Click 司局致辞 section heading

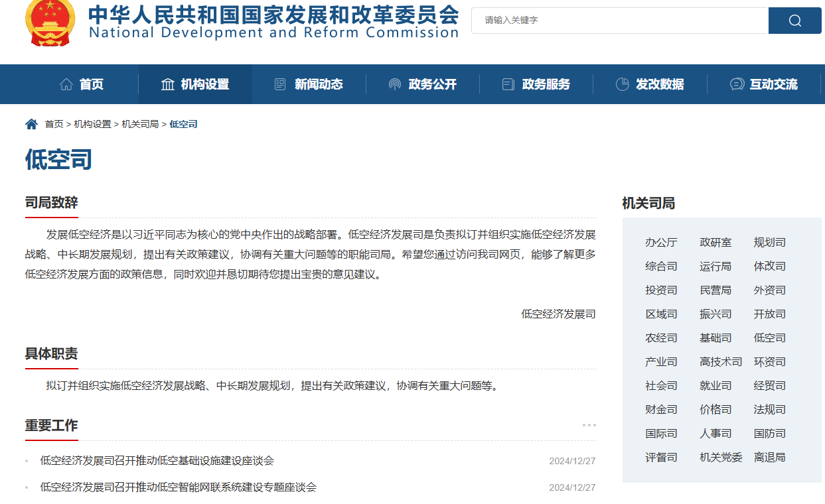pos(52,202)
